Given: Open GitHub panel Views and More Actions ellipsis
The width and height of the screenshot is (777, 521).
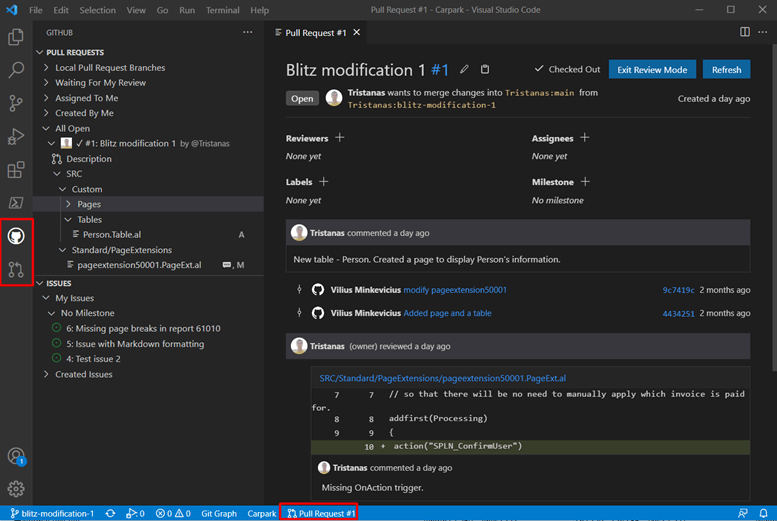Looking at the screenshot, I should click(247, 32).
